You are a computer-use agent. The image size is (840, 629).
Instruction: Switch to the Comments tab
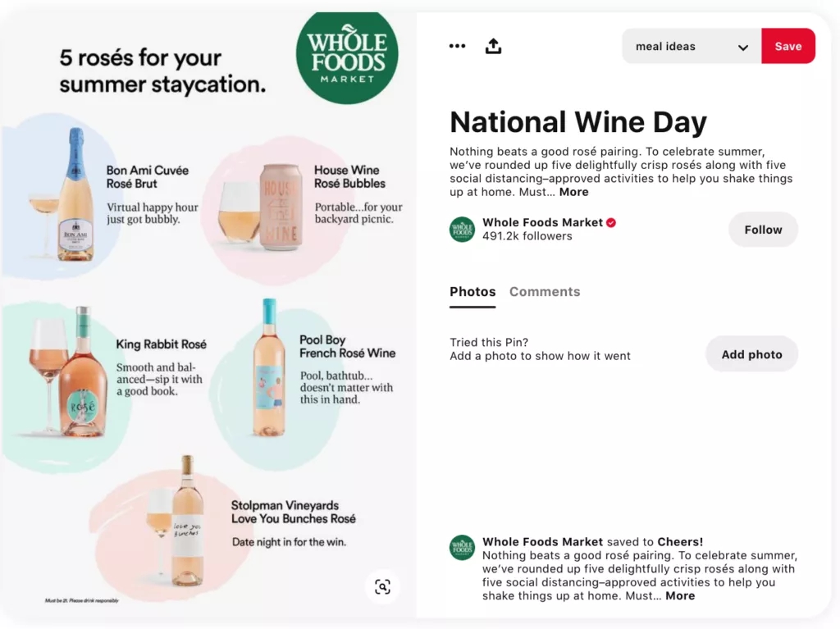click(x=545, y=292)
